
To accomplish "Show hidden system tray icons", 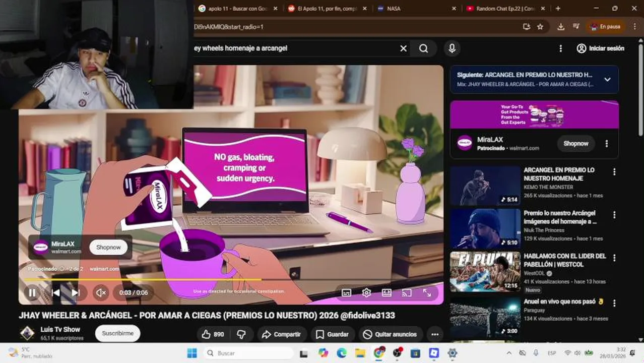I will (x=509, y=353).
